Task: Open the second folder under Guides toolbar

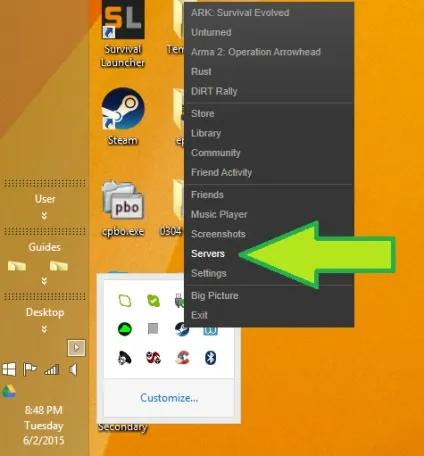Action: pos(59,266)
